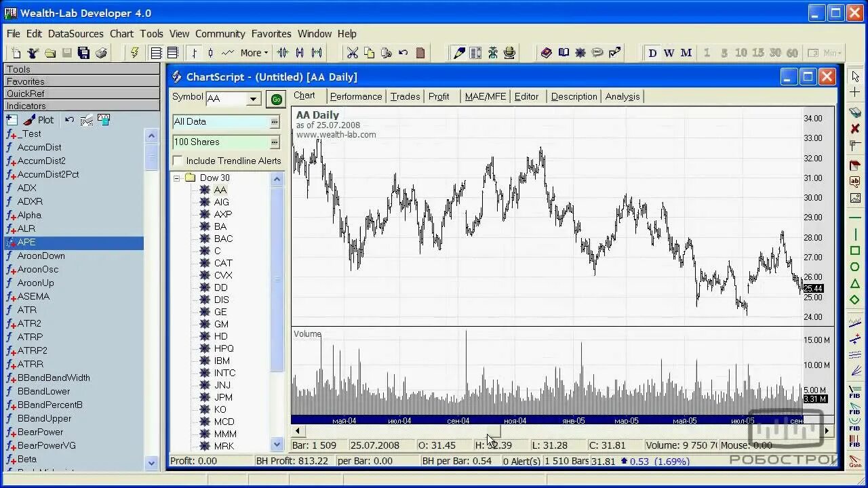Expand the Favorites panel header

(x=82, y=81)
